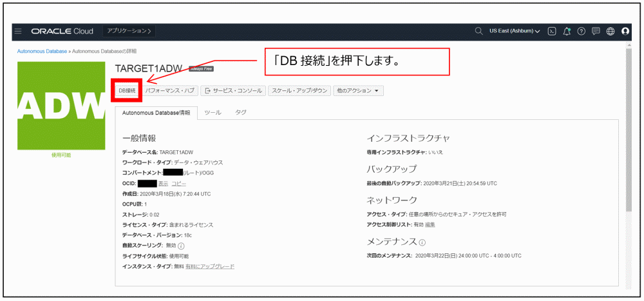Click the info icon beside 自動スケーリング
The height and width of the screenshot is (301, 644).
[x=181, y=246]
